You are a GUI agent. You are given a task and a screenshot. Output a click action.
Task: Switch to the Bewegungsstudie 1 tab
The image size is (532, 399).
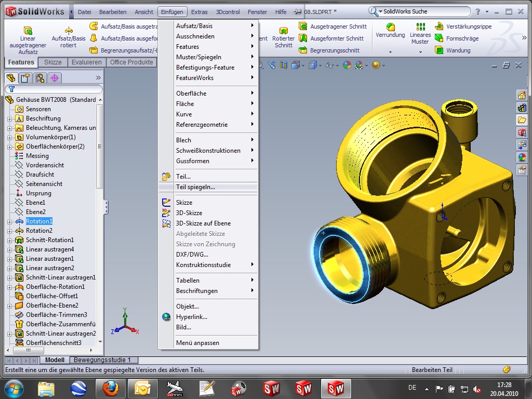pos(102,360)
